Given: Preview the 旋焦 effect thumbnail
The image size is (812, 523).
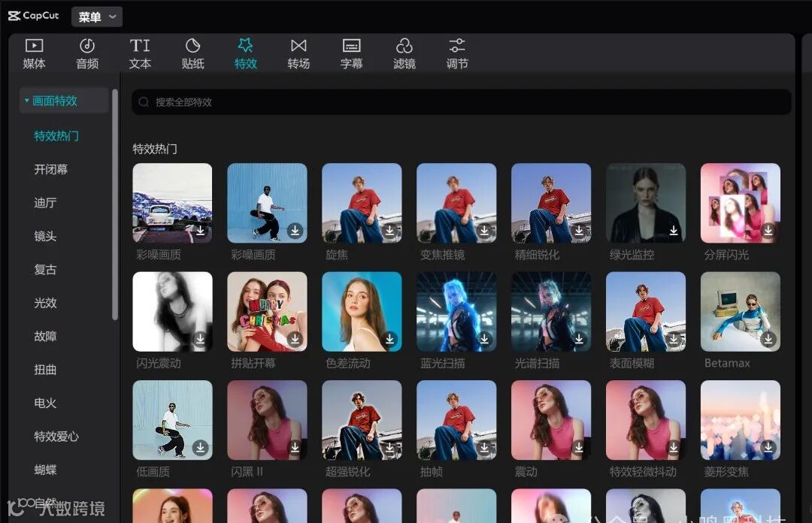Looking at the screenshot, I should pos(362,203).
